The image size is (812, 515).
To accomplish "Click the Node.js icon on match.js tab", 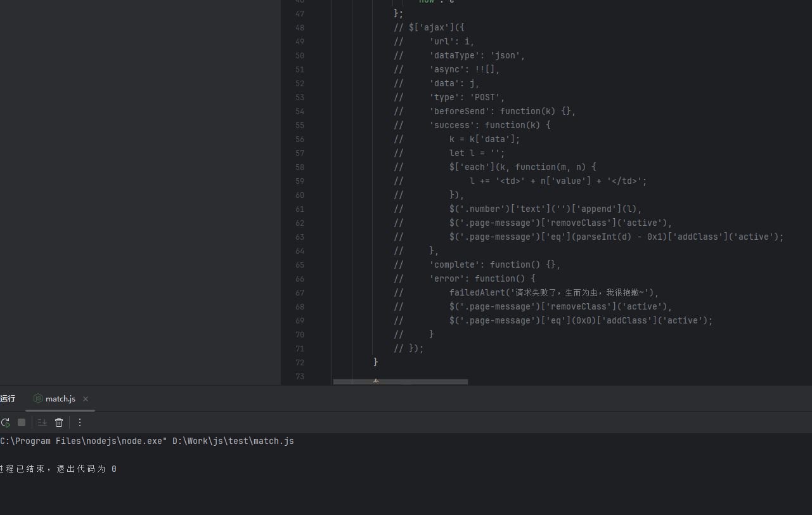I will click(x=38, y=399).
